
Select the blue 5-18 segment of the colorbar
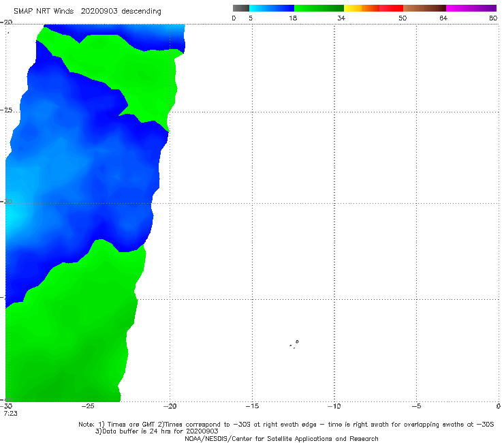pos(272,8)
